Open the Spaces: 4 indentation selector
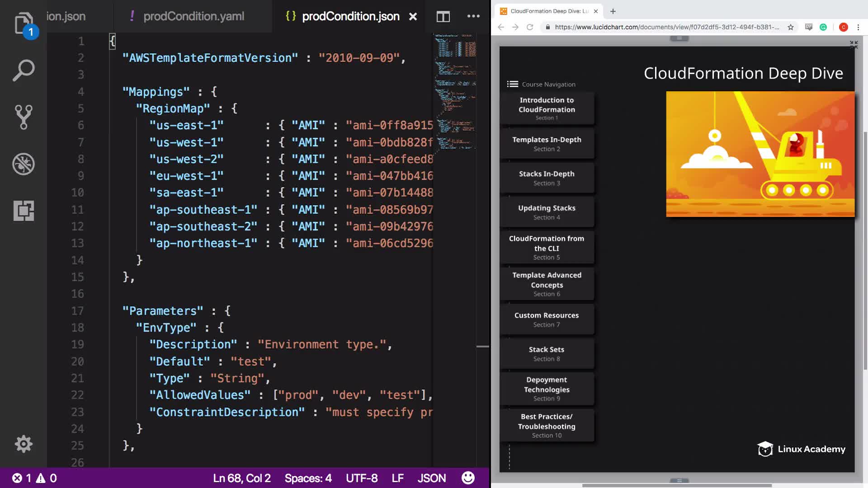The image size is (868, 488). point(308,478)
